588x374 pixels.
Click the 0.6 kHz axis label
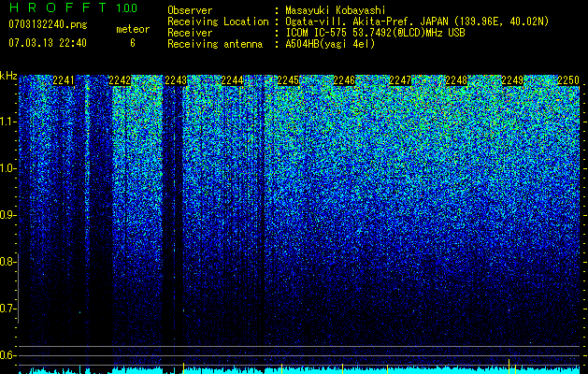coord(8,355)
